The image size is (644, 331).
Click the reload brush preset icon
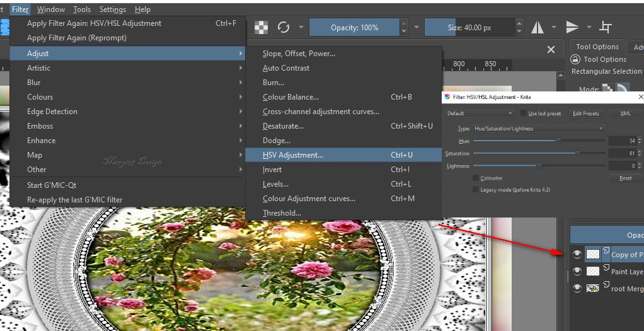[284, 28]
